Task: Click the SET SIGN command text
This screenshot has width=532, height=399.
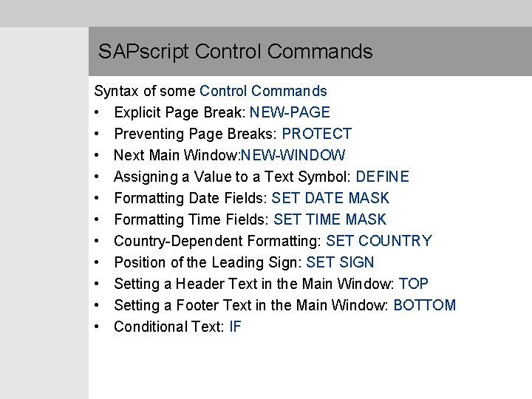Action: pos(340,262)
